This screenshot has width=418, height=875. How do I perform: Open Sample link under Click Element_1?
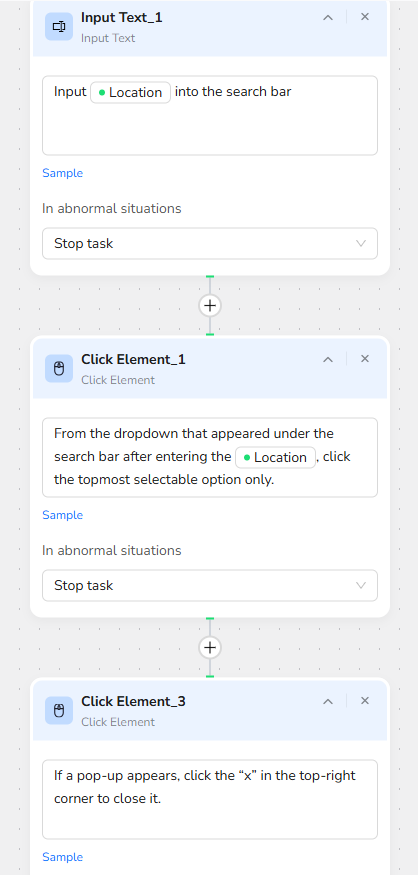point(63,515)
